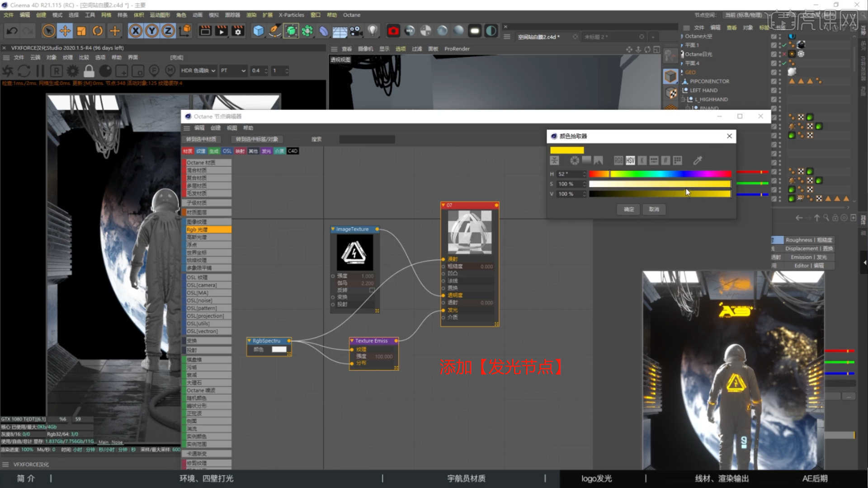Select the Rotate tool in toolbar
Screen dimensions: 868x488
pos(98,31)
